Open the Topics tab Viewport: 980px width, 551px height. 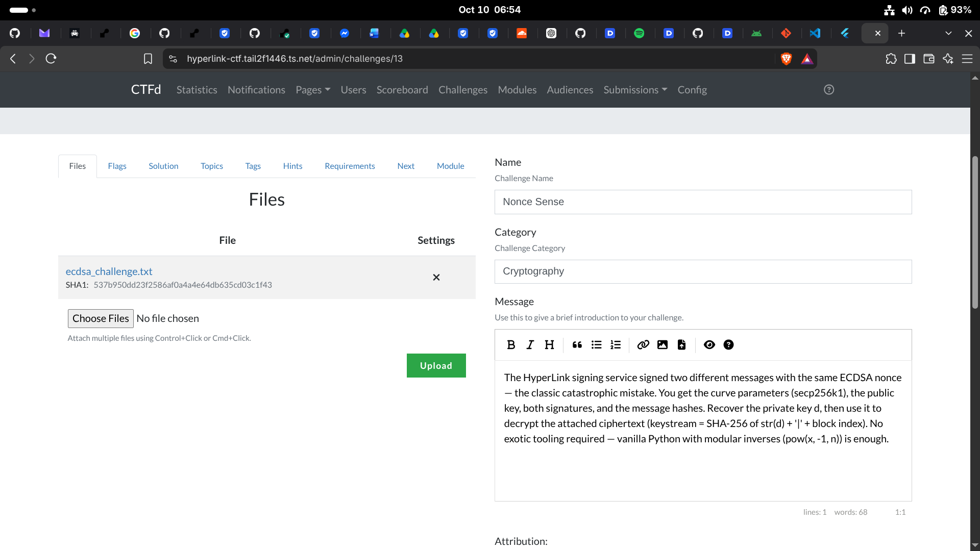212,166
